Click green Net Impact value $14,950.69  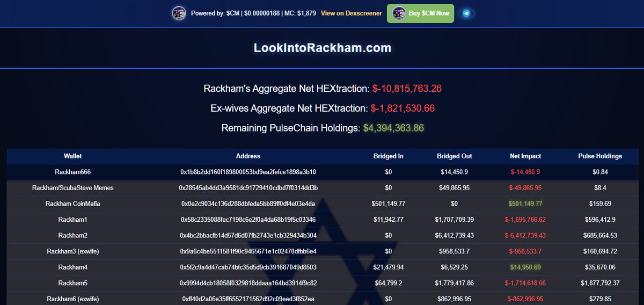[525, 267]
